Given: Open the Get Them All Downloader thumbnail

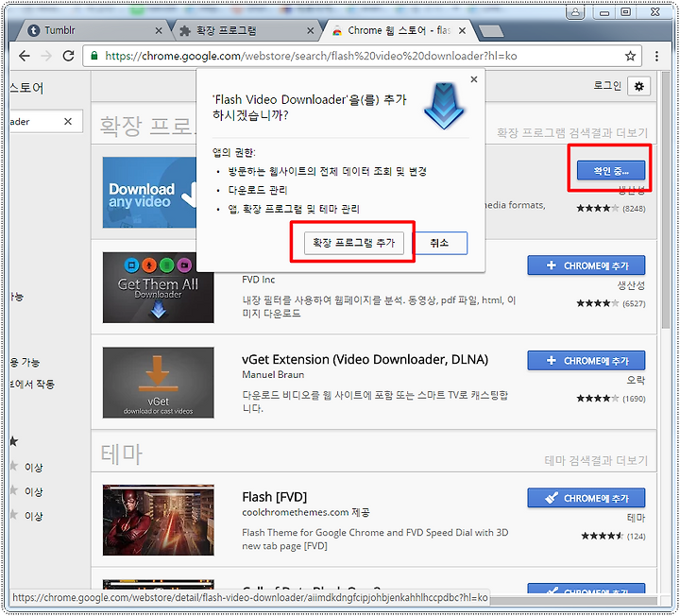Looking at the screenshot, I should point(159,287).
